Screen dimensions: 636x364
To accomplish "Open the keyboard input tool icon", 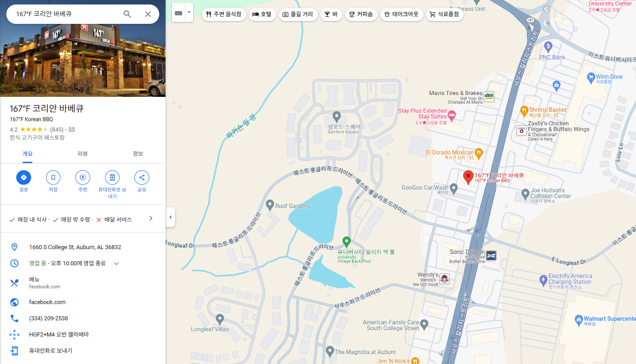I will click(179, 14).
